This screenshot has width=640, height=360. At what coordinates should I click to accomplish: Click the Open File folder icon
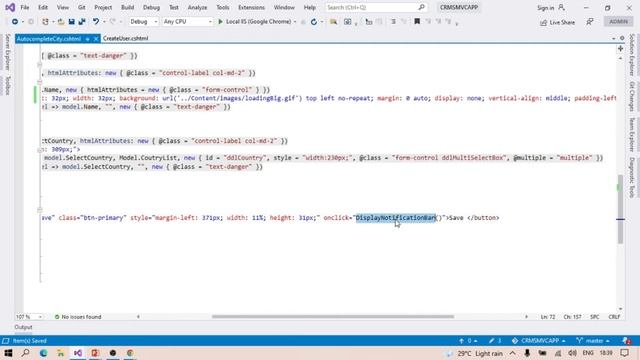click(61, 22)
